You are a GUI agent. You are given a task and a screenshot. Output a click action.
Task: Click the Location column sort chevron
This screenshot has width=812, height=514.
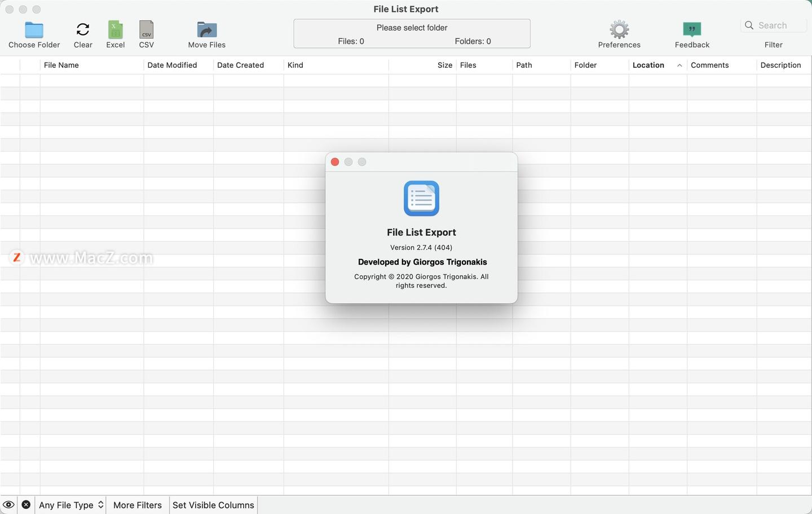(x=679, y=65)
